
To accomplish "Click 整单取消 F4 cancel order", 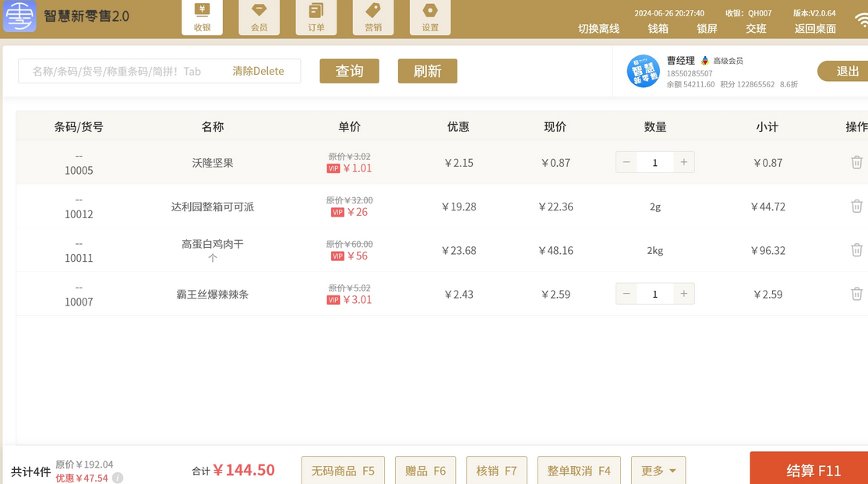I will click(x=579, y=470).
